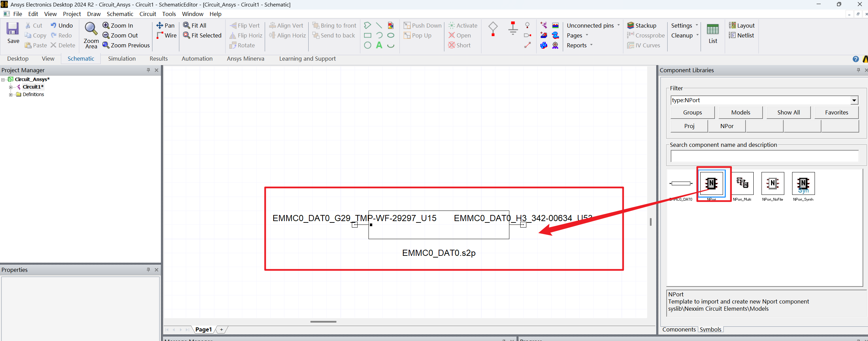Click the left port of the schematic component
This screenshot has height=341, width=868.
355,225
